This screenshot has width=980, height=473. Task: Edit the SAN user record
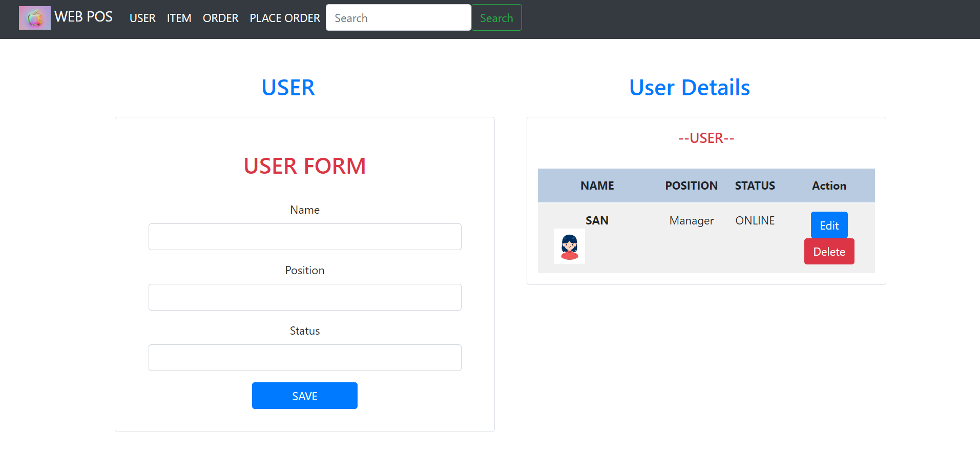coord(829,225)
